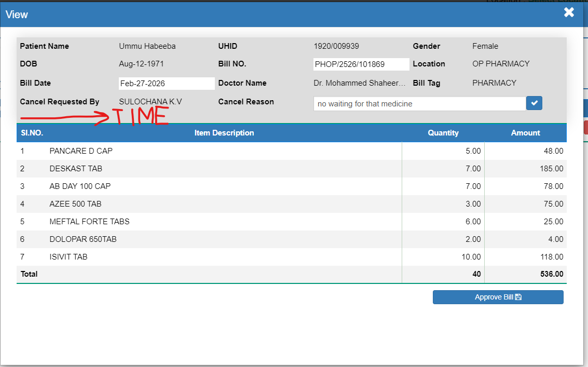The width and height of the screenshot is (588, 367).
Task: Focus the Bill NO. input field
Action: (x=361, y=64)
